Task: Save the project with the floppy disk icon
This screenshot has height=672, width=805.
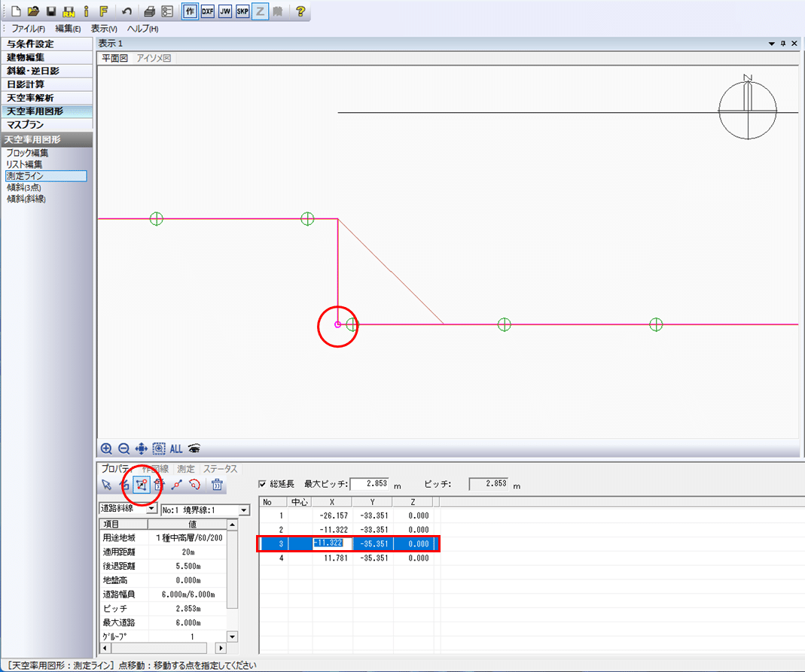Action: point(50,11)
